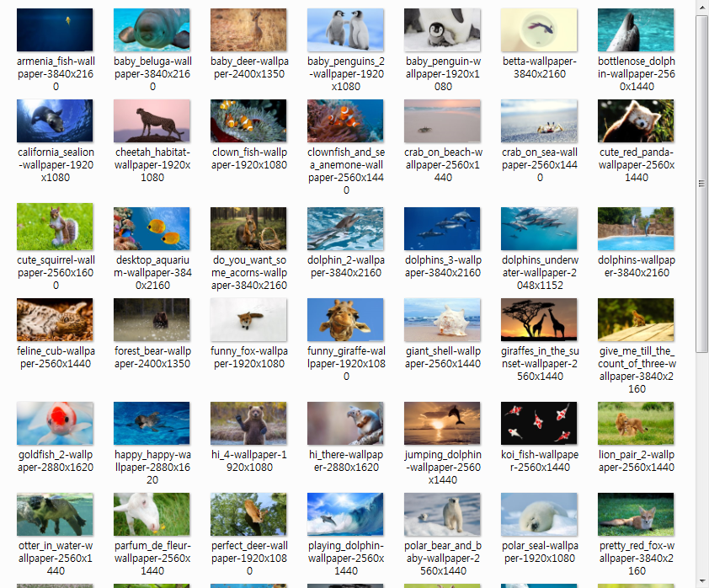Click file name cute_red_panda-wallpaper-2560x1440

pyautogui.click(x=637, y=164)
